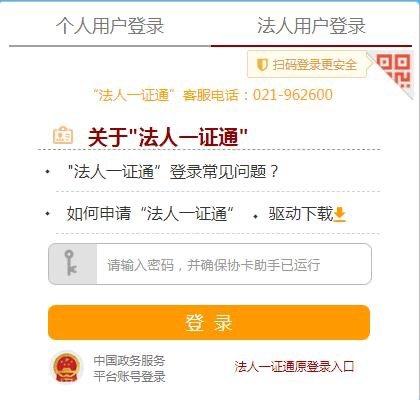Select the 法人用户登录 tab
Image resolution: width=420 pixels, height=400 pixels.
click(x=311, y=26)
